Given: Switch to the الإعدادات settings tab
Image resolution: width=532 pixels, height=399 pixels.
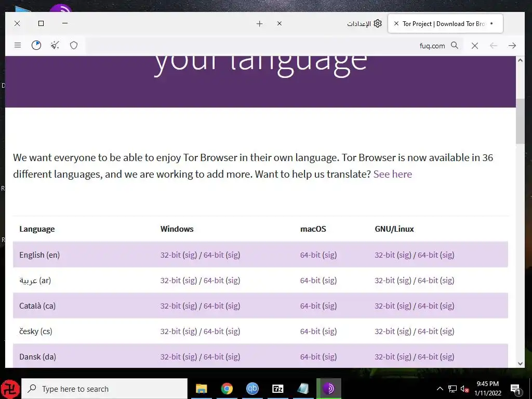Looking at the screenshot, I should [364, 23].
